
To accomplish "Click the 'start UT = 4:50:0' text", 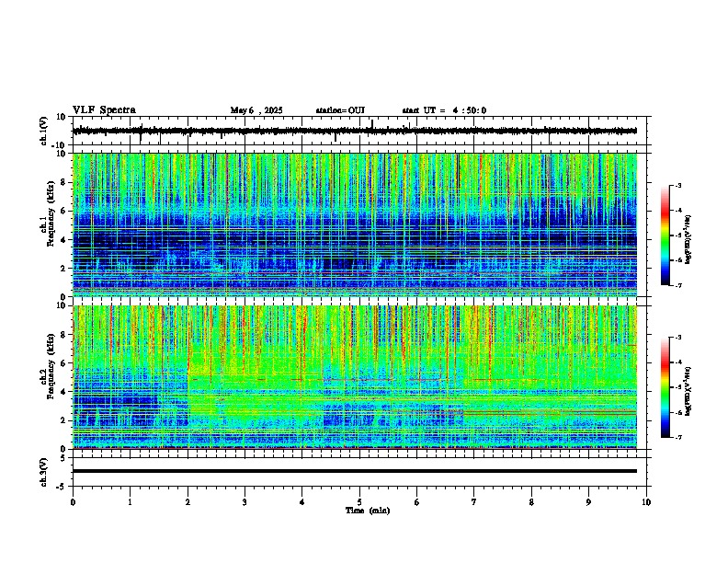I will [x=444, y=110].
